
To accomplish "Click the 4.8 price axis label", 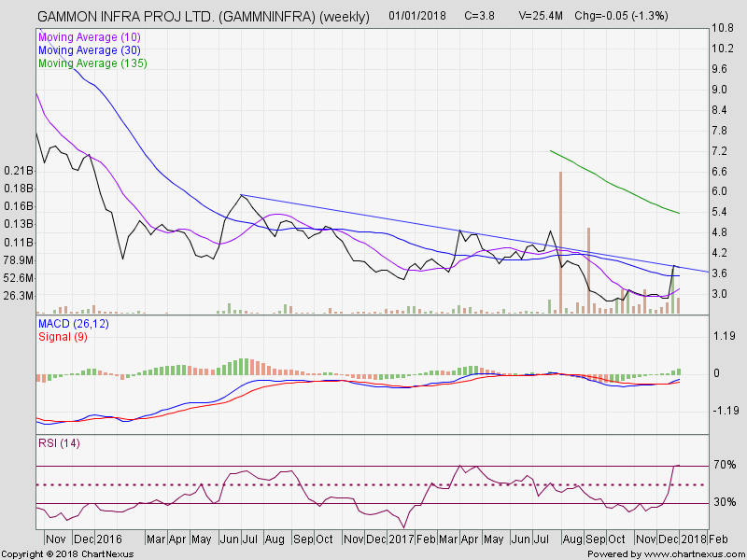I will tap(719, 232).
